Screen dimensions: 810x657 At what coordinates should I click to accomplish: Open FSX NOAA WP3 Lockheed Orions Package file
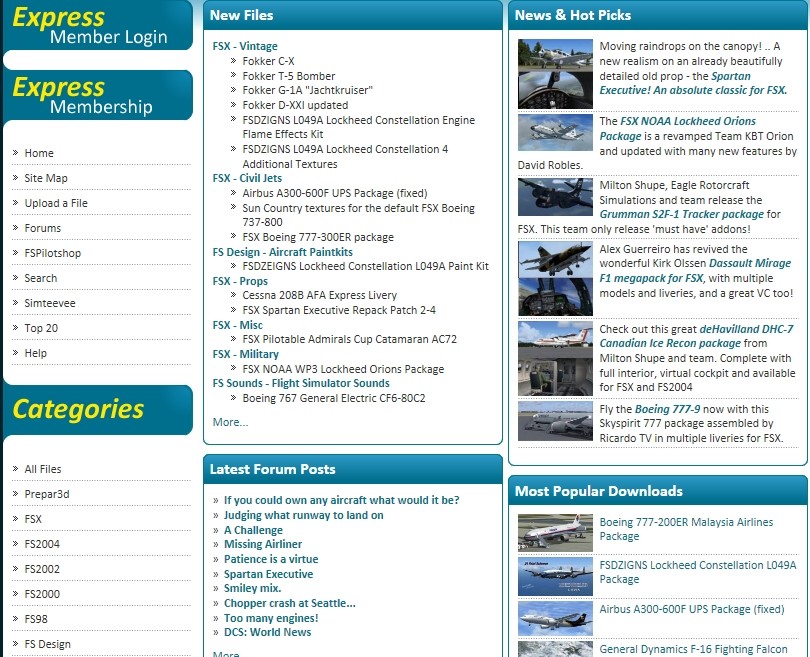(x=343, y=369)
